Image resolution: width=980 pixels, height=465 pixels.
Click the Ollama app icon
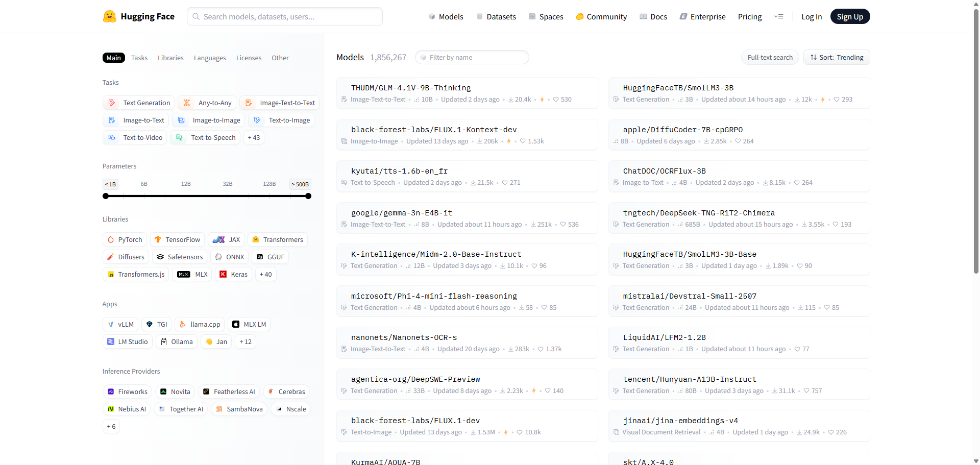tap(164, 341)
